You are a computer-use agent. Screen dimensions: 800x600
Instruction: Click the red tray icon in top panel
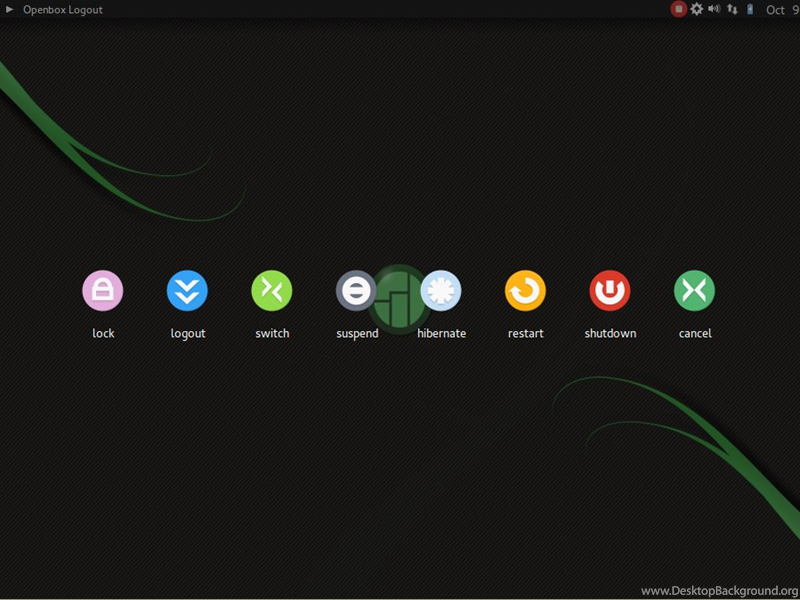point(679,9)
